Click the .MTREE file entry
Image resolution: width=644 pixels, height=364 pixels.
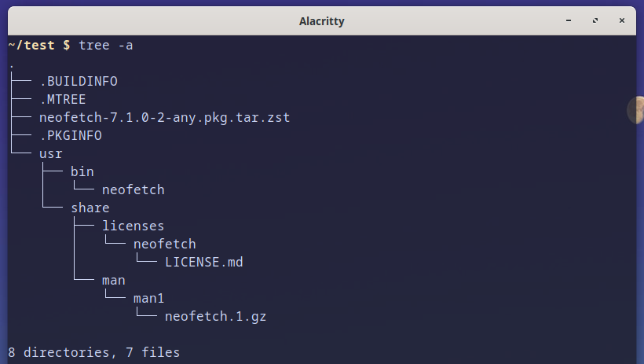[63, 100]
